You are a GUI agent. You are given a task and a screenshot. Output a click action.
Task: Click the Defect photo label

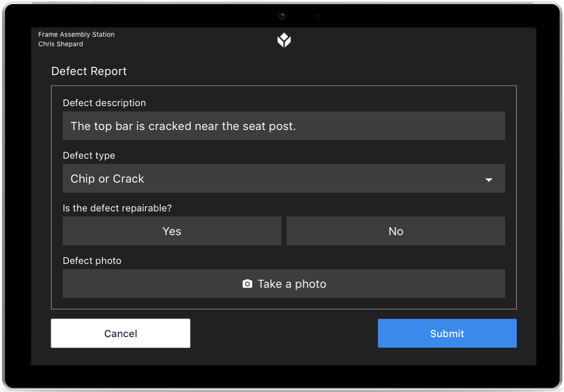pos(92,261)
